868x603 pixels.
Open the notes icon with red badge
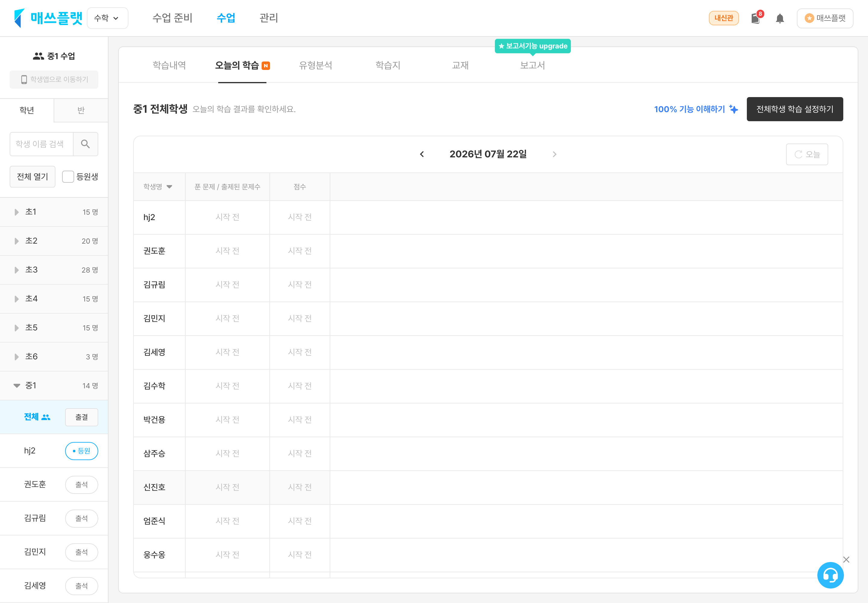click(756, 18)
